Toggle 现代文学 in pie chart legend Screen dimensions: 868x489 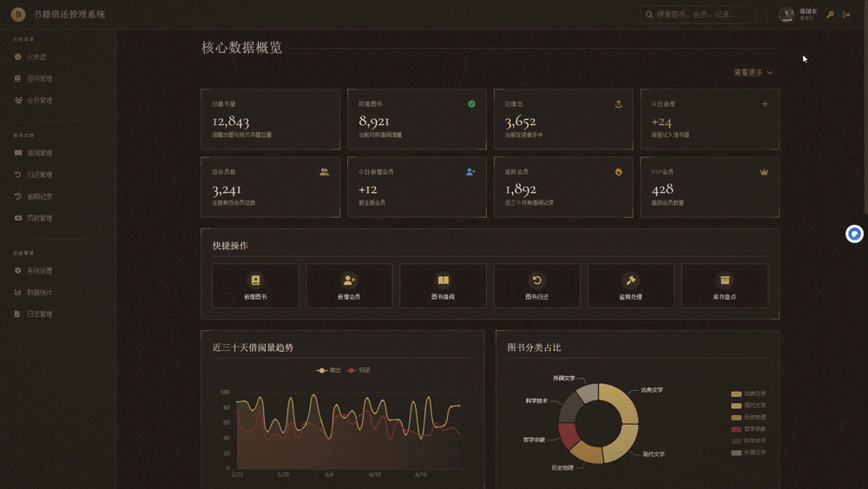coord(748,406)
